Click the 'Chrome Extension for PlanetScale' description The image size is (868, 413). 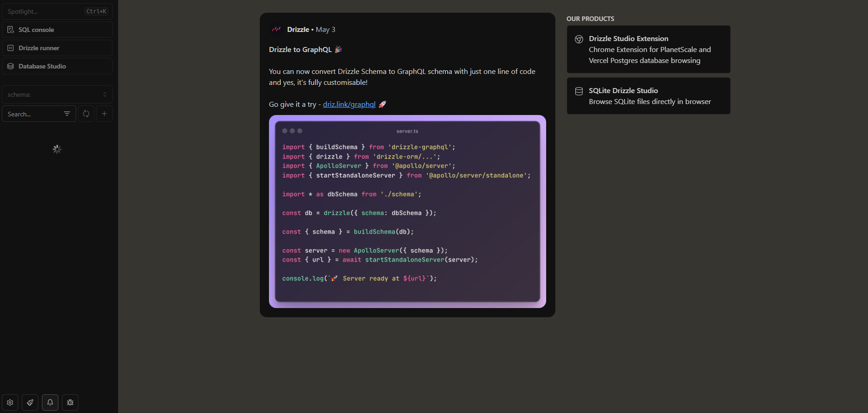point(650,55)
